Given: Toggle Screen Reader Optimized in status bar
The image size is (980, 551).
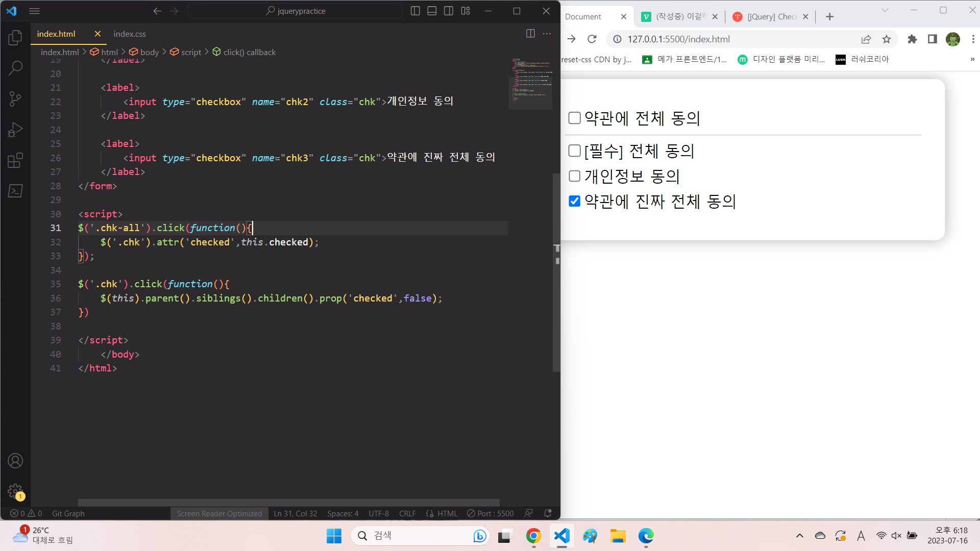Looking at the screenshot, I should 219,513.
